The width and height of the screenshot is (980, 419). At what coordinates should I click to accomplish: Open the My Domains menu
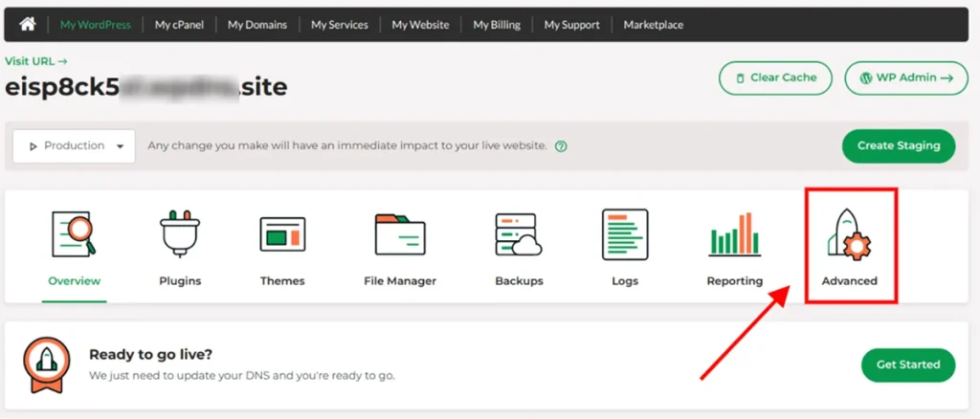pos(257,25)
